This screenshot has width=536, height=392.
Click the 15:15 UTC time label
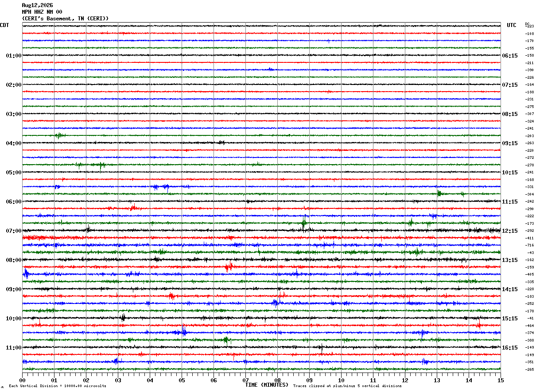(x=510, y=319)
